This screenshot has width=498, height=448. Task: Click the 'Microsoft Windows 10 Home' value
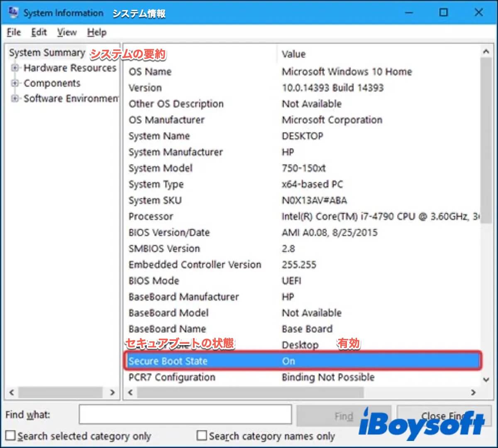[x=347, y=71]
